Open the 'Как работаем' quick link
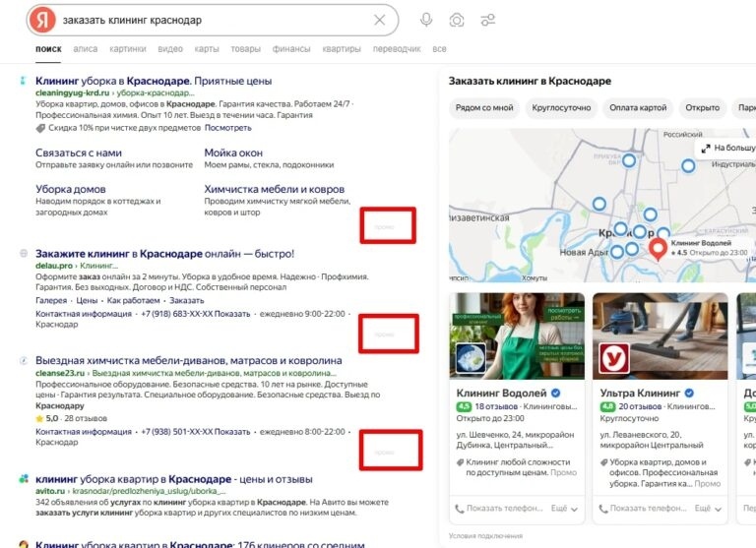The height and width of the screenshot is (548, 756). click(133, 300)
